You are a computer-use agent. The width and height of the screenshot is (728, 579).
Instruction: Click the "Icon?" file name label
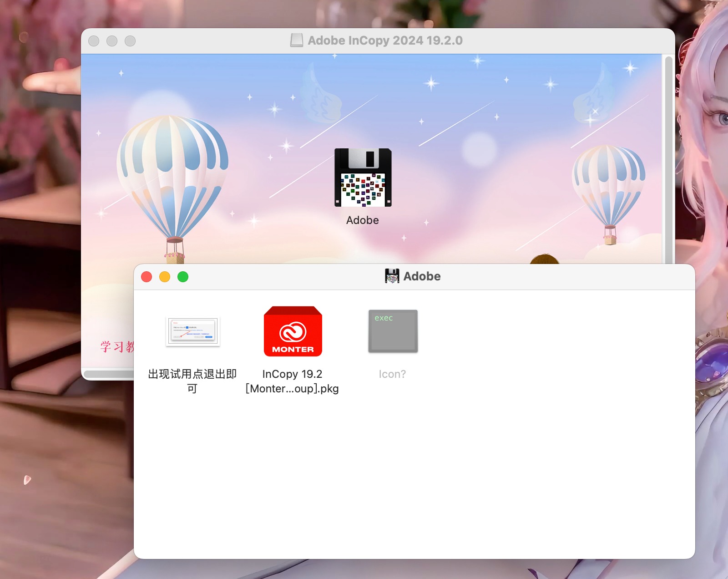(x=392, y=374)
